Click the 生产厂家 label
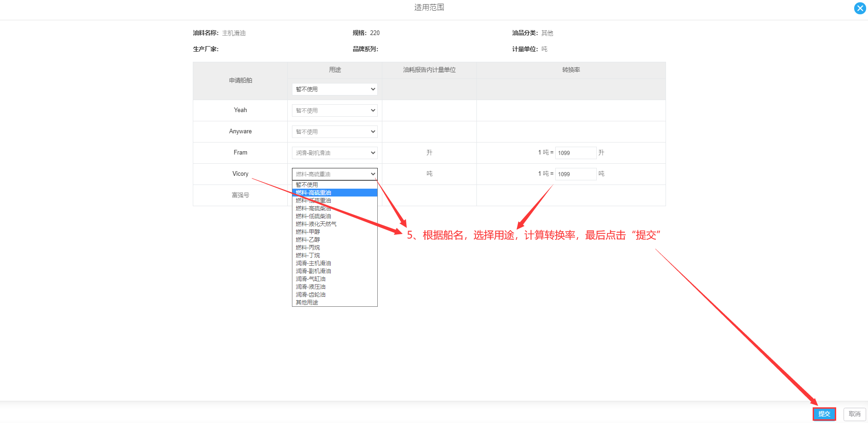 (206, 49)
